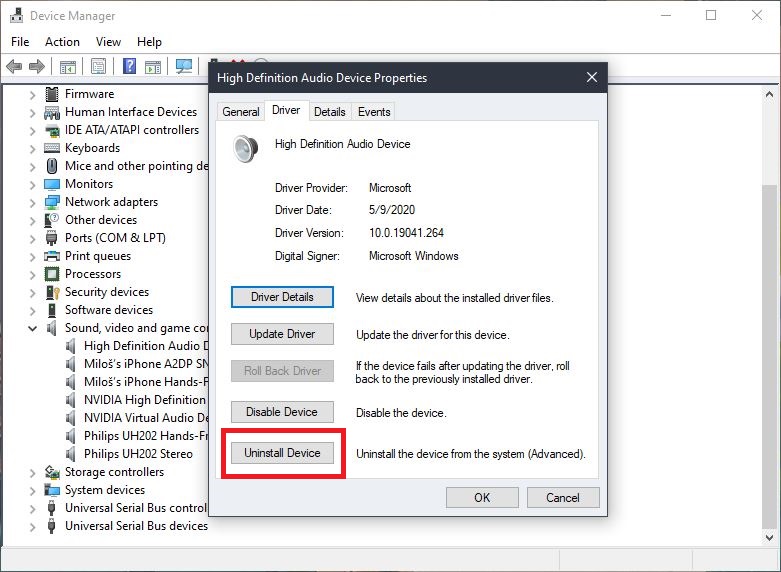The width and height of the screenshot is (781, 572).
Task: Close the Audio Device Properties dialog
Action: coord(592,77)
